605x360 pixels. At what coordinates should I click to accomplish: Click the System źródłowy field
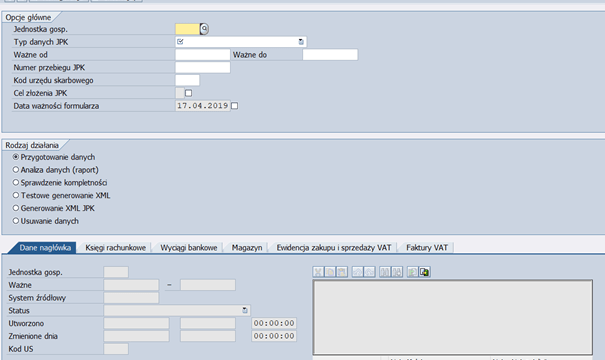(x=131, y=298)
